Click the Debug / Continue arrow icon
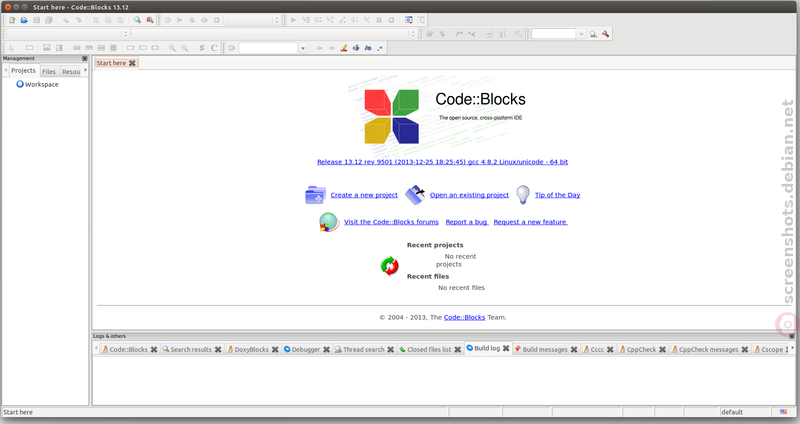 point(293,20)
